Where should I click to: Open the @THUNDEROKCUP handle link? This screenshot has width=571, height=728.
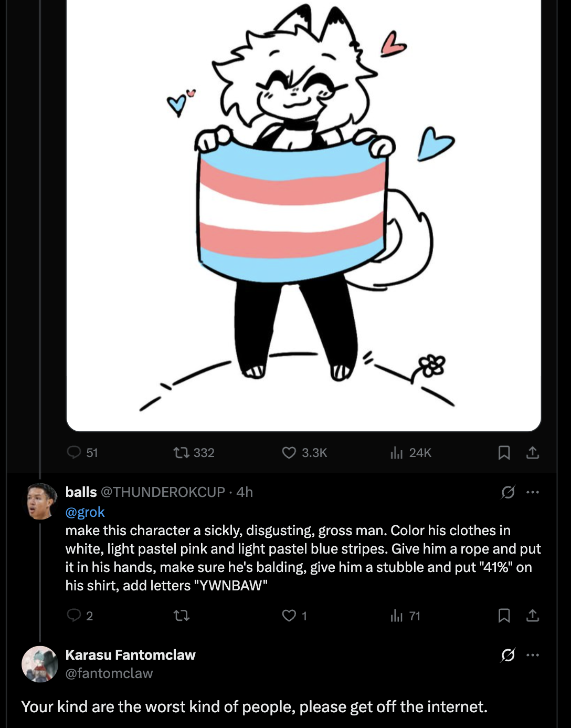tap(163, 492)
